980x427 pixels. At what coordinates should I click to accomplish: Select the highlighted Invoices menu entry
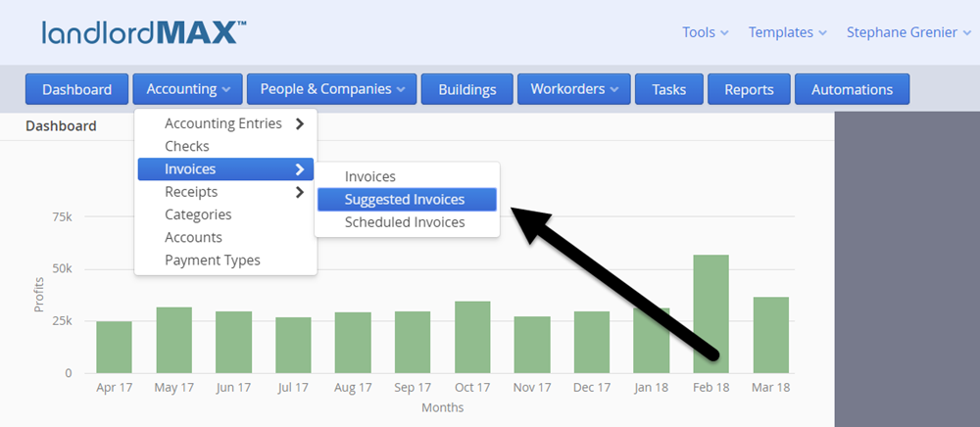(x=225, y=169)
